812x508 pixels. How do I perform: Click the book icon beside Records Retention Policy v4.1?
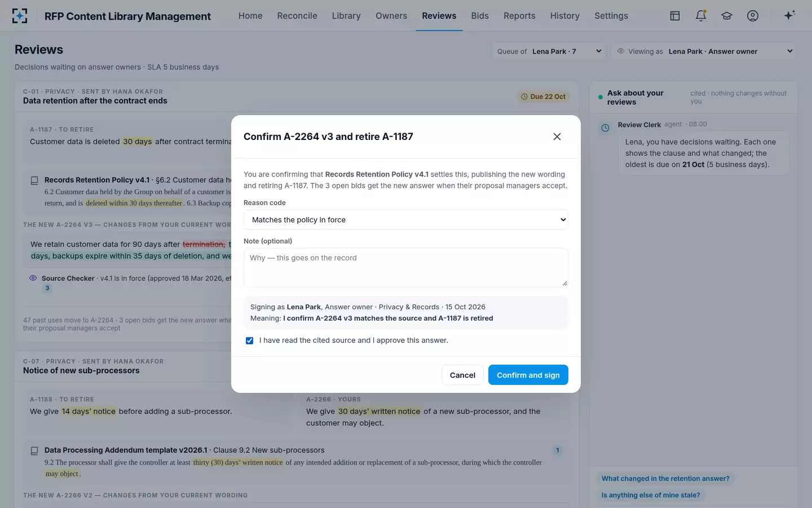[34, 181]
